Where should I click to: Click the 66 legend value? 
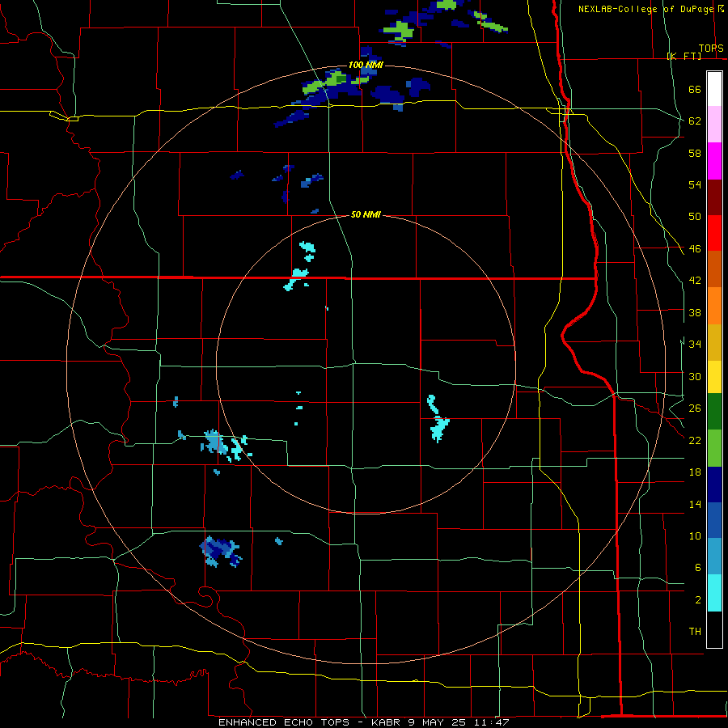[x=695, y=89]
